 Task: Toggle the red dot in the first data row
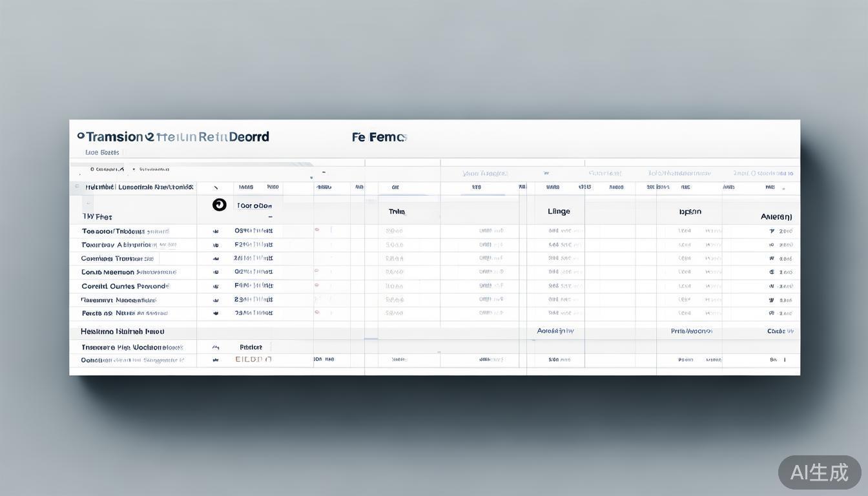316,230
